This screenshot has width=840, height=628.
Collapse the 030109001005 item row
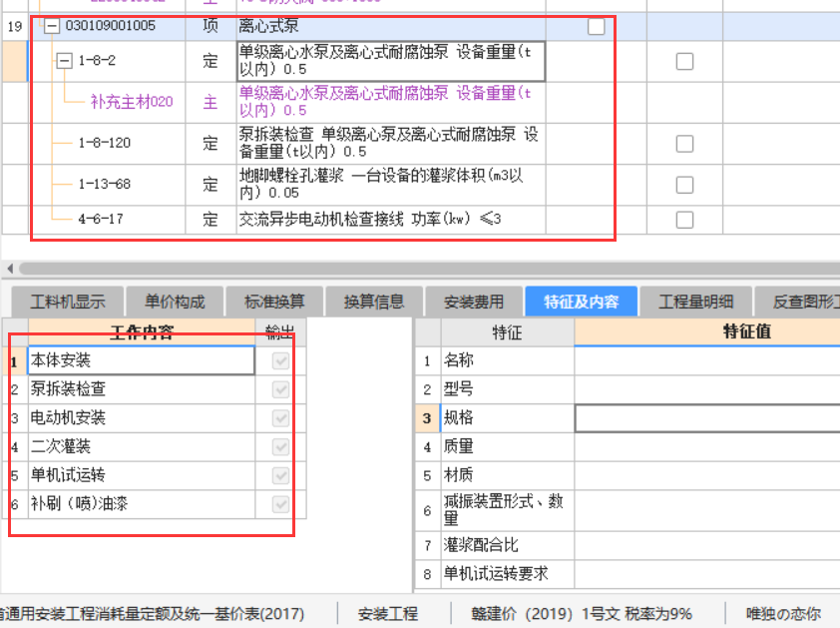pyautogui.click(x=52, y=26)
